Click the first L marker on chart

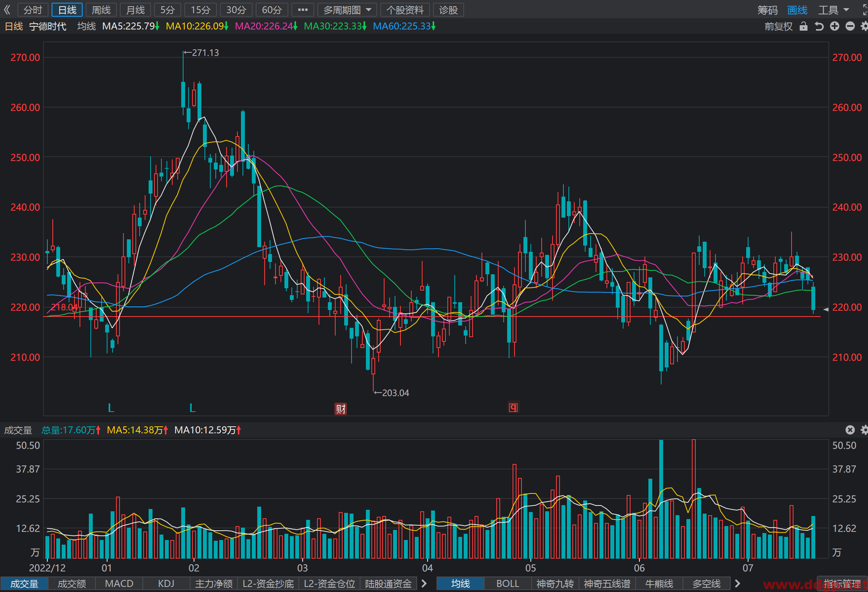tap(111, 408)
